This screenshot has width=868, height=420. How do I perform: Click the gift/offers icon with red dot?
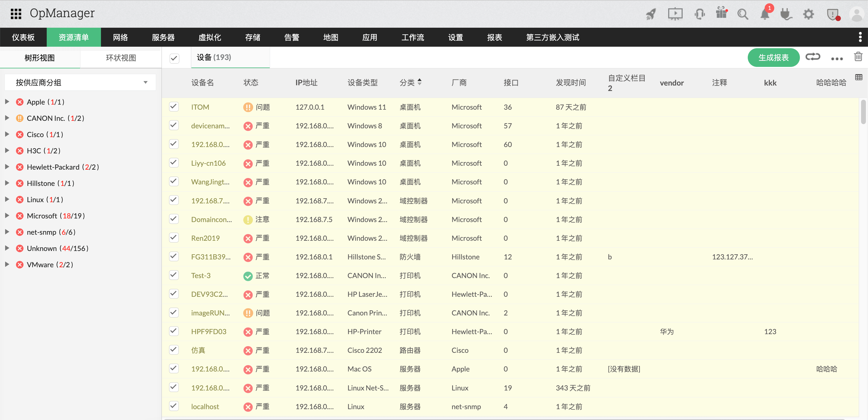pos(721,14)
